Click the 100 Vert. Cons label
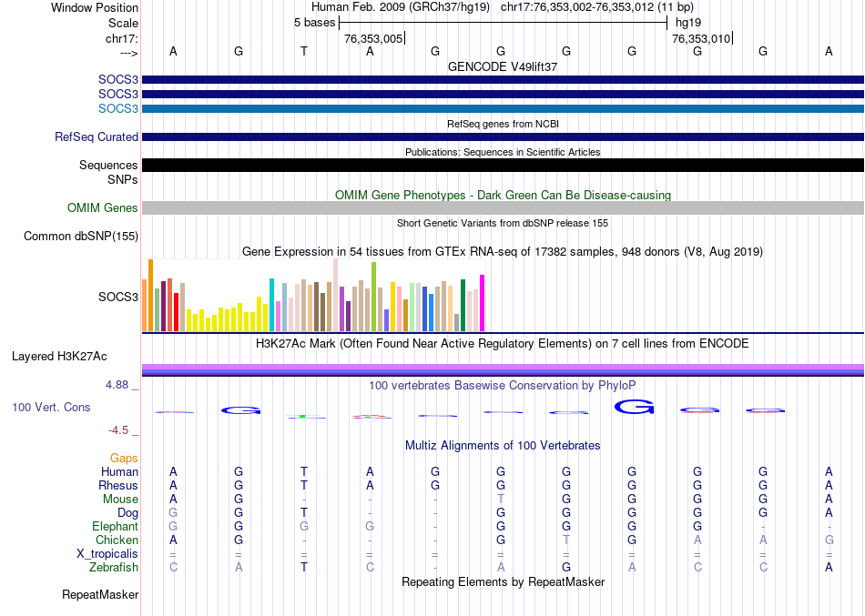 [x=51, y=407]
